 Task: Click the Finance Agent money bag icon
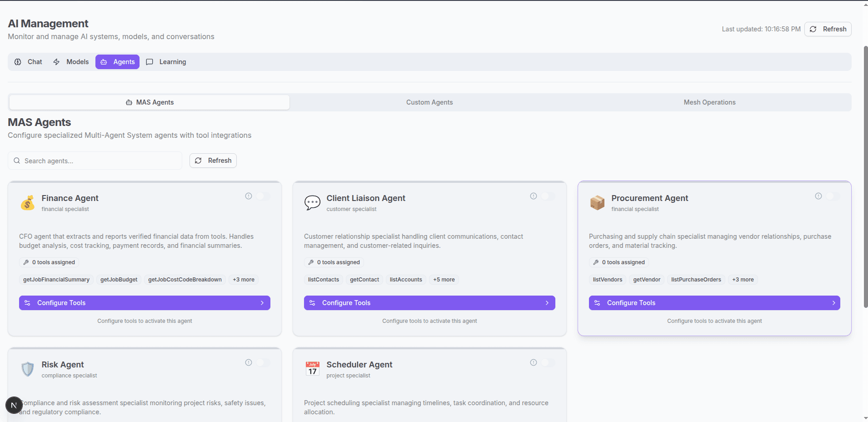click(x=28, y=203)
